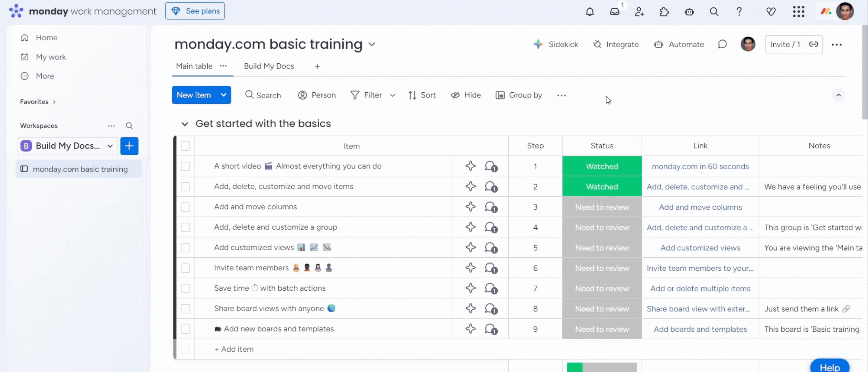The image size is (868, 372).
Task: Go to My work in sidebar
Action: (x=51, y=57)
